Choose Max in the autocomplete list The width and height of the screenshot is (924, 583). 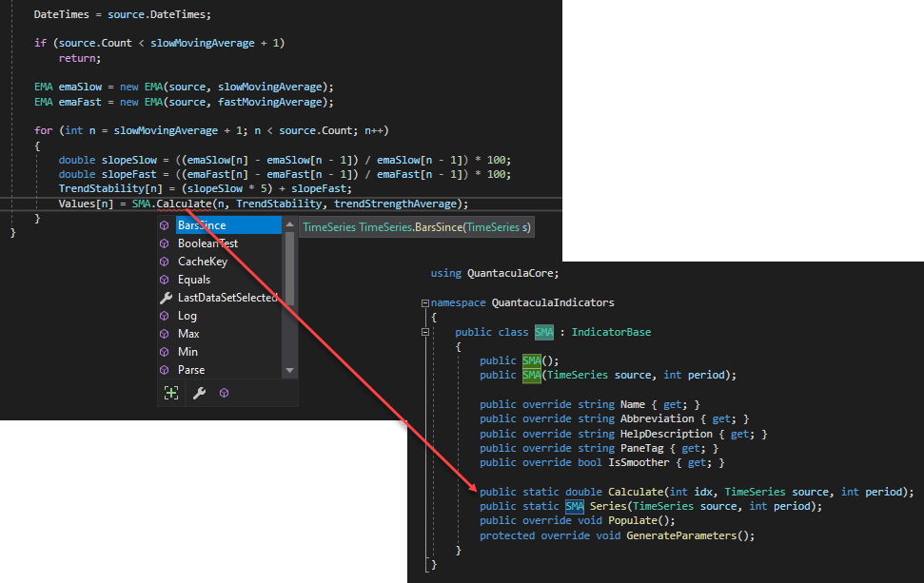[188, 334]
